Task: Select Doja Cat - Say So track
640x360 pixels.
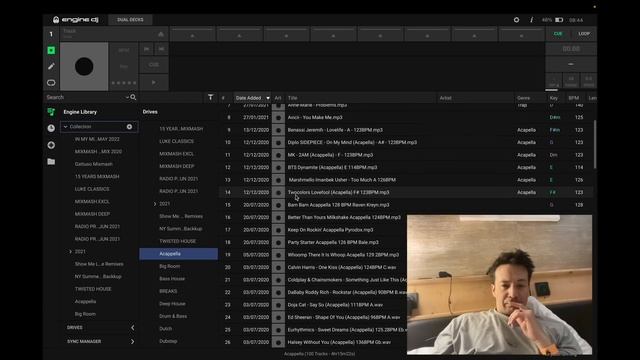Action: pos(335,305)
